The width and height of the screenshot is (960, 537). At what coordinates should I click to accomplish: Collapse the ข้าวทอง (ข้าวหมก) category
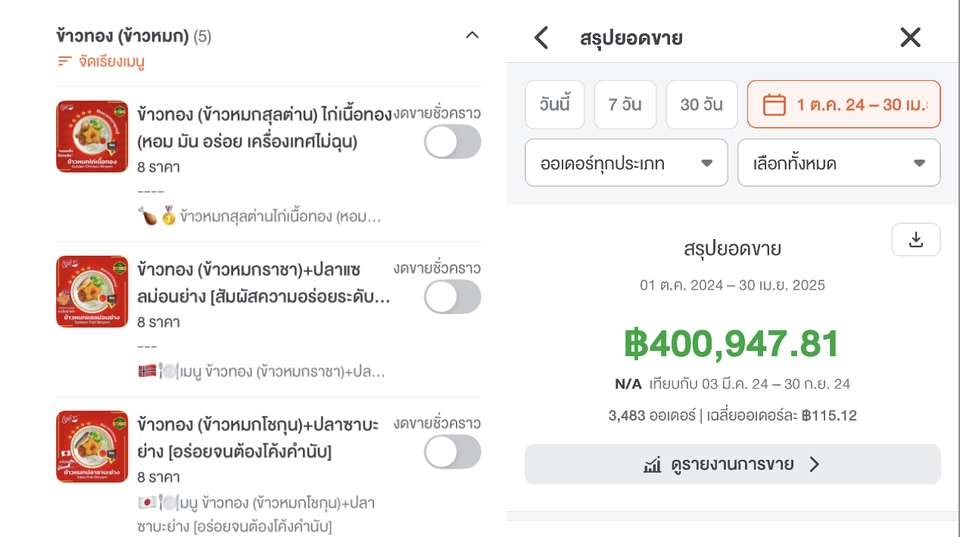coord(472,36)
